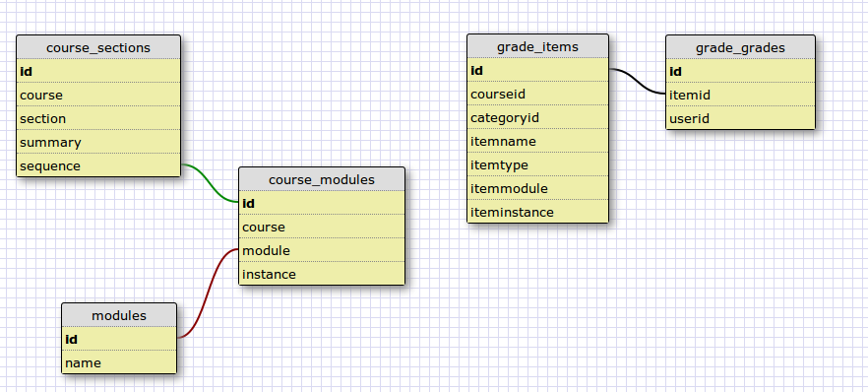
Task: Select the grade_grades table header
Action: point(740,47)
